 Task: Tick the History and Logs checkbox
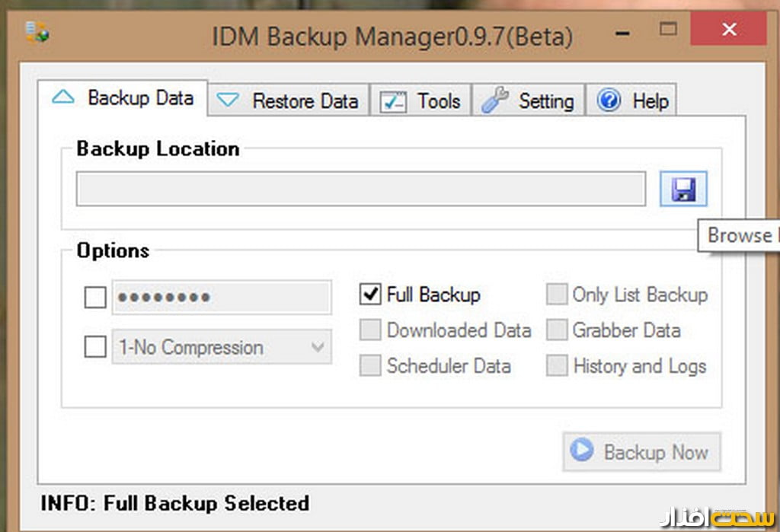(557, 366)
